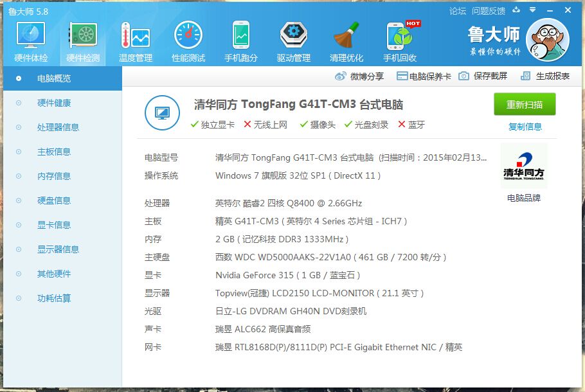
Task: Open 手机回收 phone recycling
Action: coord(400,42)
